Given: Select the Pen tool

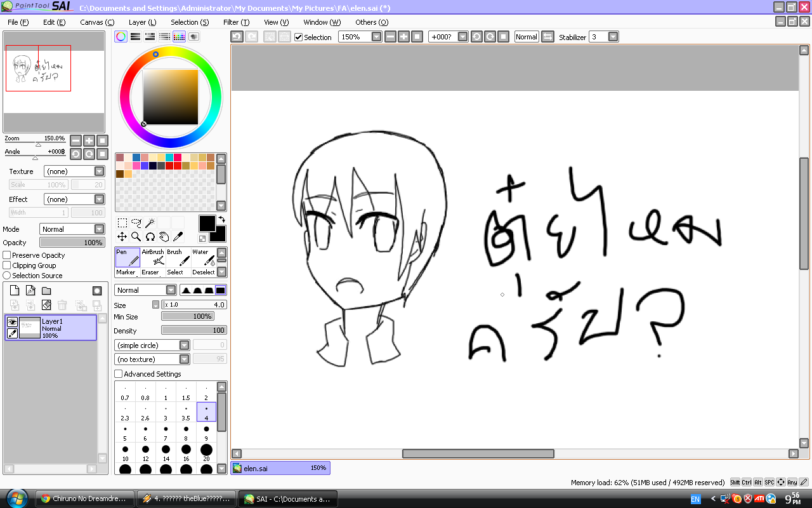Looking at the screenshot, I should (x=128, y=257).
